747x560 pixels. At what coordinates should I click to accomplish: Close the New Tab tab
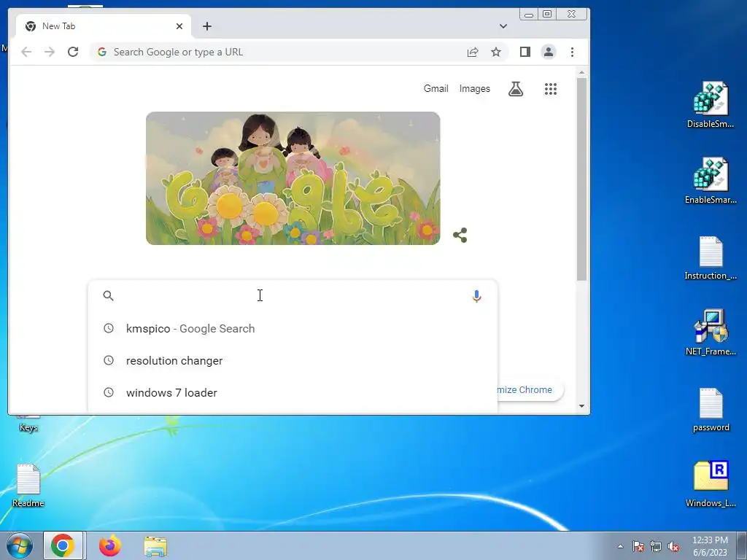179,26
